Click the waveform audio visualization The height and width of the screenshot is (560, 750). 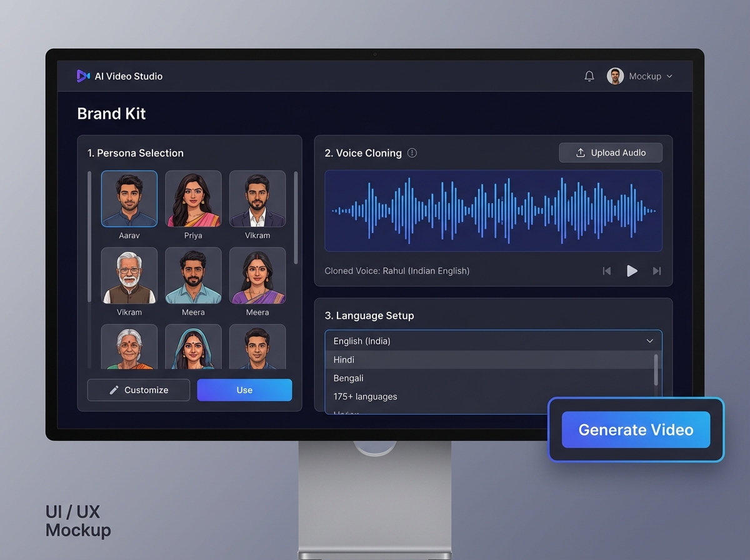(x=493, y=211)
